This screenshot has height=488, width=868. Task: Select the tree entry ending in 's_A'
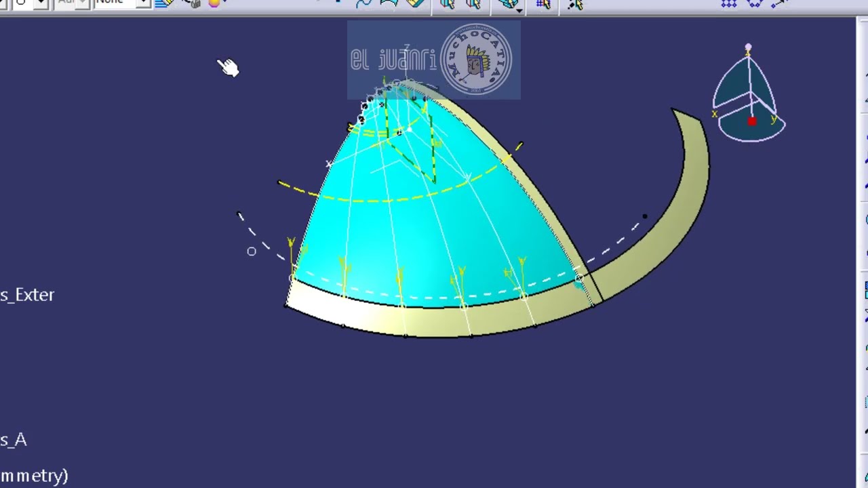[14, 440]
